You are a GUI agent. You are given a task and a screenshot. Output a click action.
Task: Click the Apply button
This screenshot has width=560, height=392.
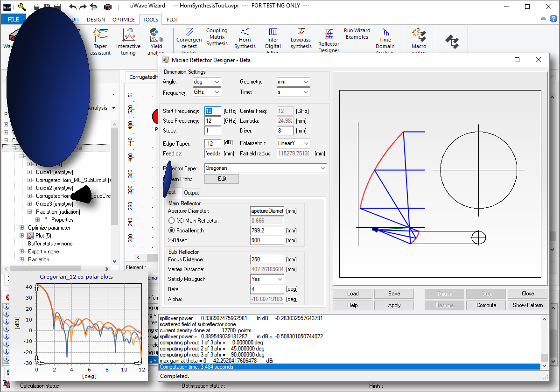(x=394, y=305)
